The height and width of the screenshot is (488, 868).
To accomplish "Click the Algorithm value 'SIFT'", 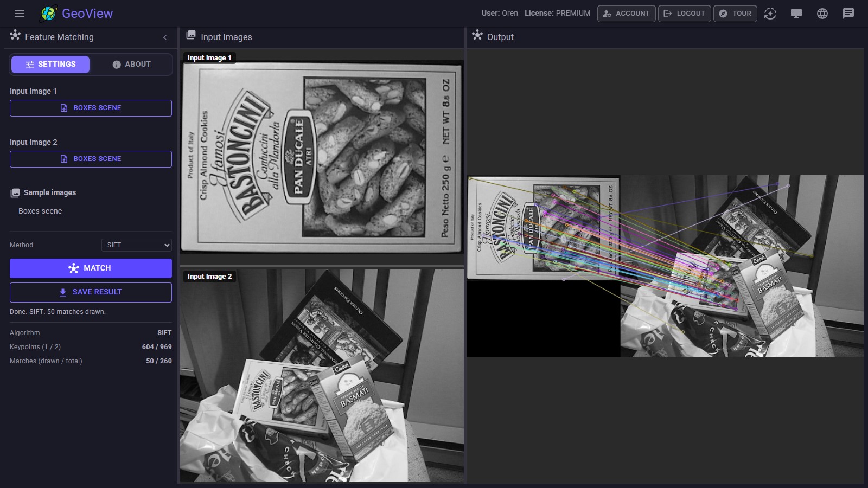I will tap(164, 333).
